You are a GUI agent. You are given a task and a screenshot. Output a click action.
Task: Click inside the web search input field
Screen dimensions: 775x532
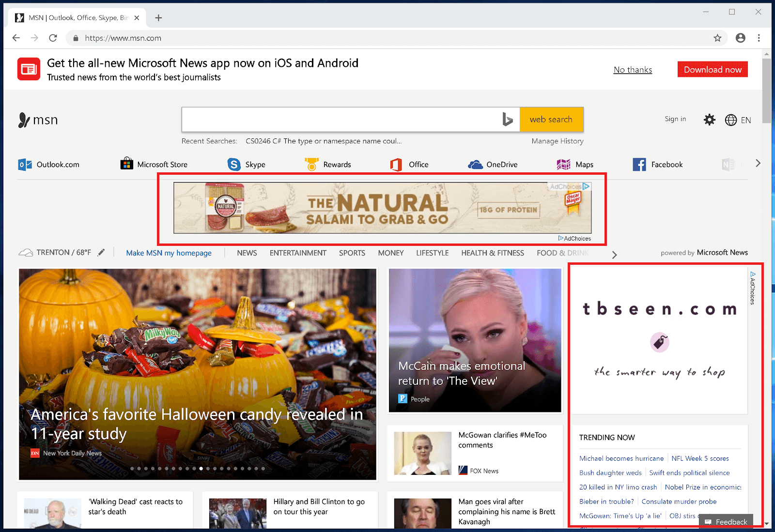tap(339, 119)
